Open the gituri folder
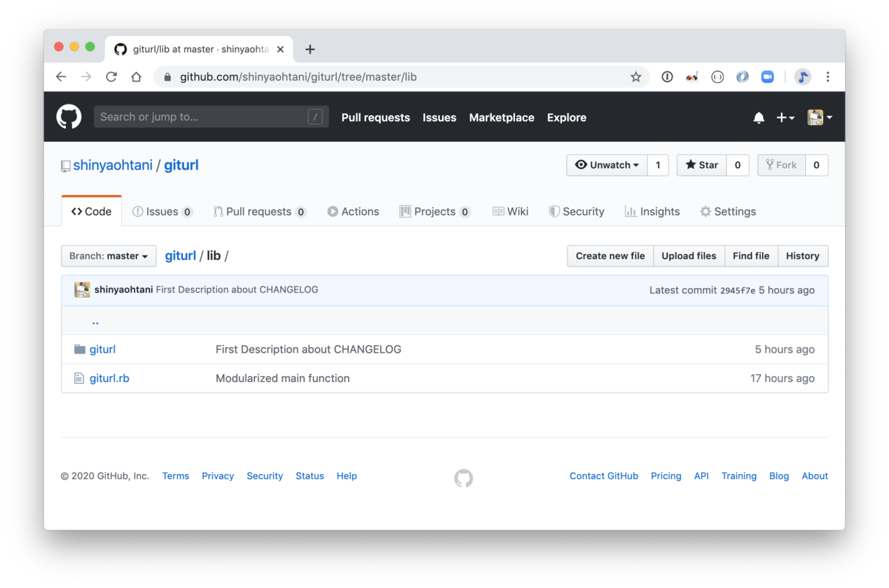This screenshot has width=889, height=588. click(x=102, y=350)
